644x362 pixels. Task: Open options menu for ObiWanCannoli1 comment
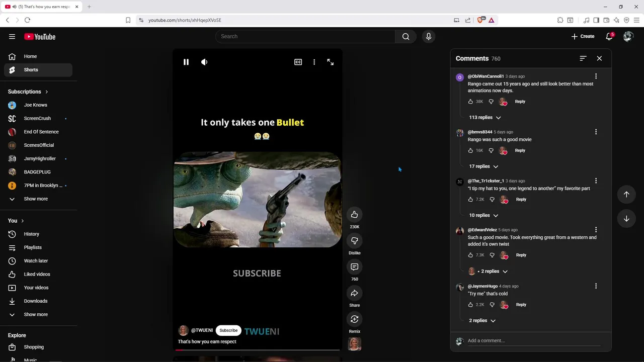tap(596, 76)
